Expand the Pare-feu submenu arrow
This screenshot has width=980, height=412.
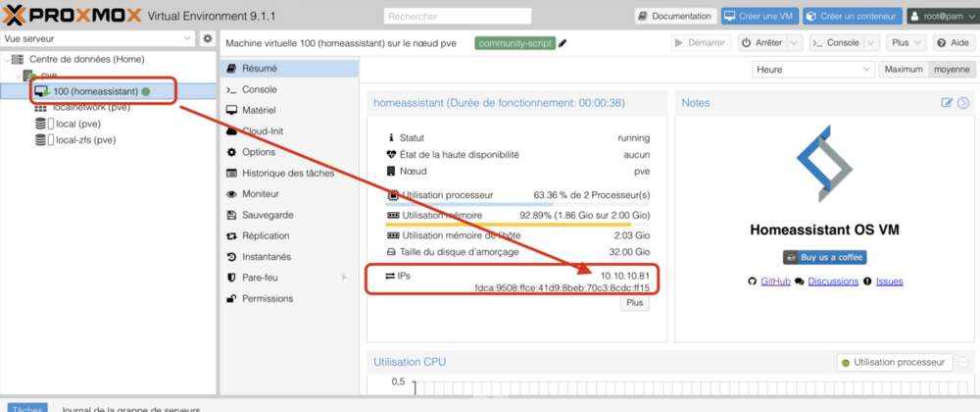(344, 278)
